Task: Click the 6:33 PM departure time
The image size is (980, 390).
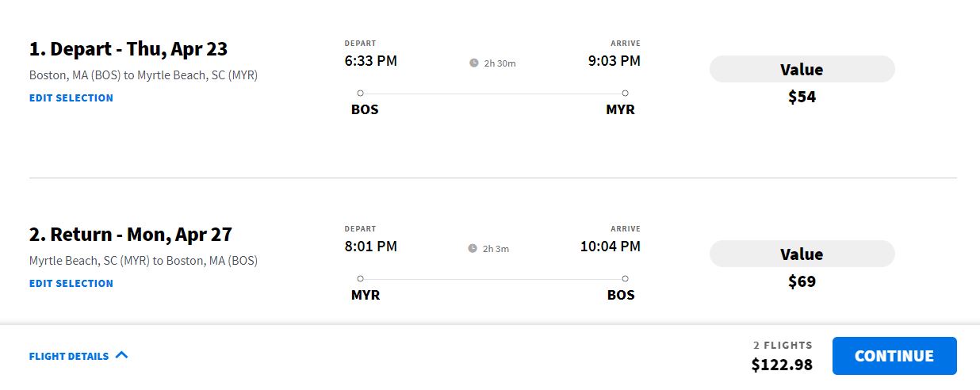Action: (x=370, y=61)
